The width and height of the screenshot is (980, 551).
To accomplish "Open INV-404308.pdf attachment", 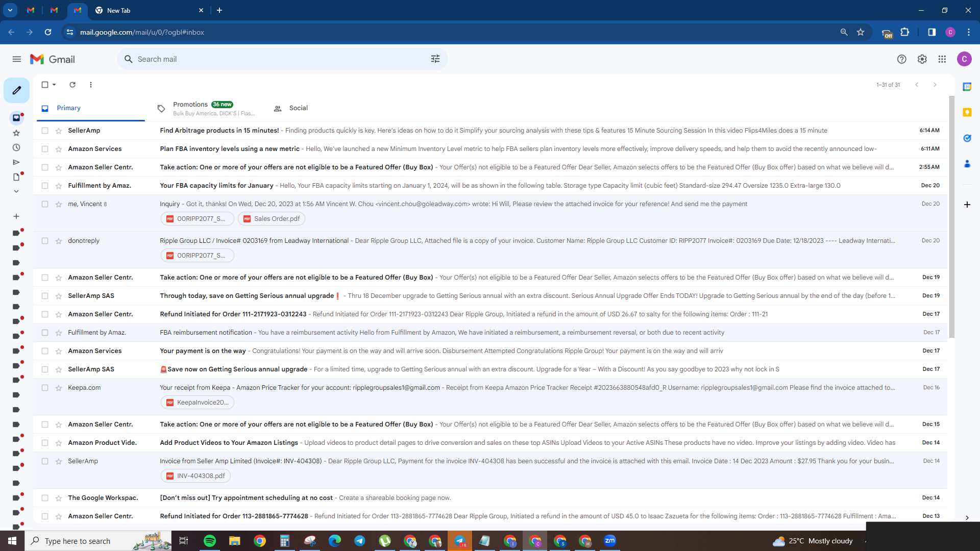I will (x=196, y=476).
